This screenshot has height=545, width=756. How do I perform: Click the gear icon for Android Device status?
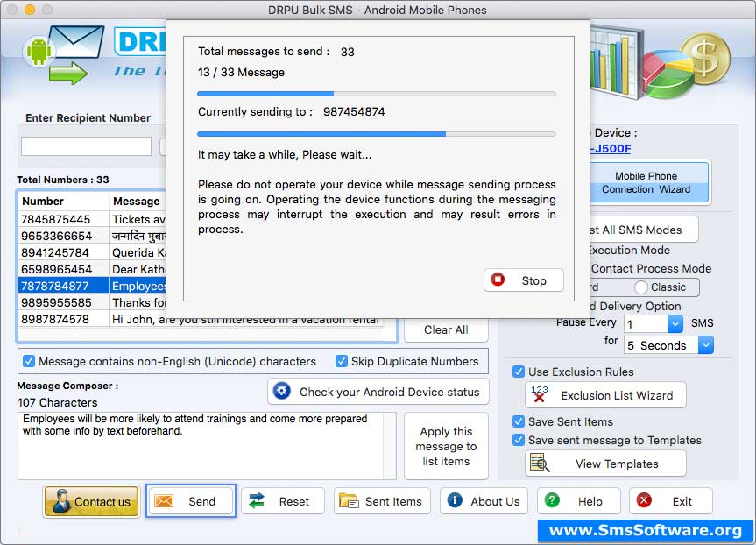[x=282, y=391]
